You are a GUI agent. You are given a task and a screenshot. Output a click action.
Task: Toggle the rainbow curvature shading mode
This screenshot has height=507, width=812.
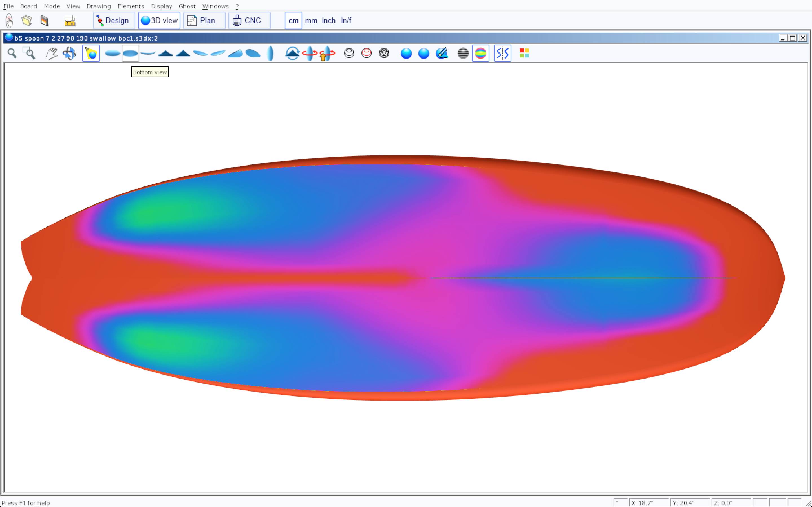coord(480,53)
